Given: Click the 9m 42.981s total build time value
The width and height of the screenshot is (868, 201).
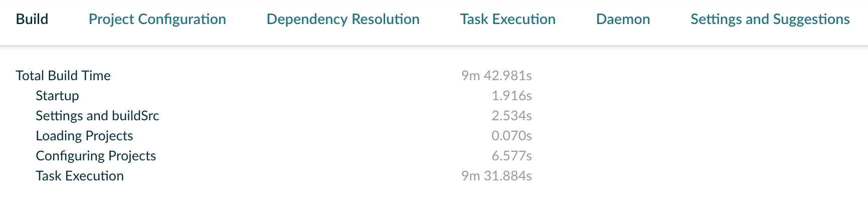Looking at the screenshot, I should click(x=496, y=76).
